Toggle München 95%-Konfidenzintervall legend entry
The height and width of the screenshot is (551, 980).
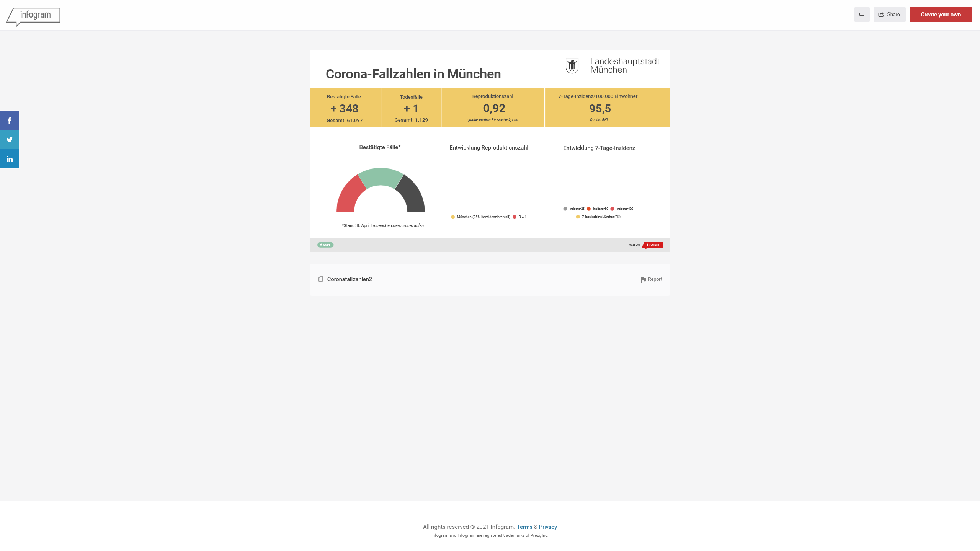[480, 217]
